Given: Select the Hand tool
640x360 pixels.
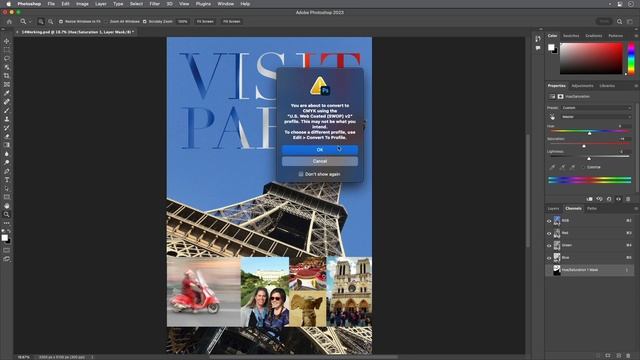Looking at the screenshot, I should [7, 206].
